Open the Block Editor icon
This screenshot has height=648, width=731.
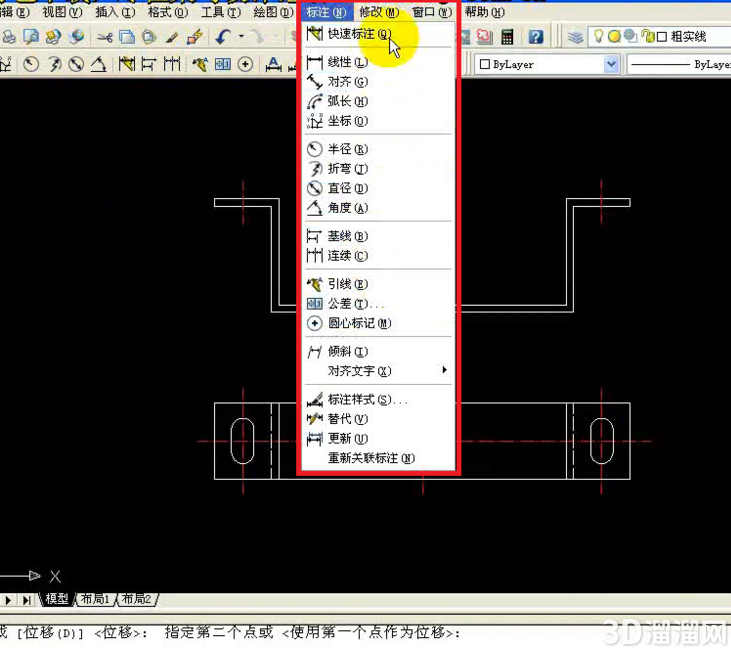click(x=195, y=37)
